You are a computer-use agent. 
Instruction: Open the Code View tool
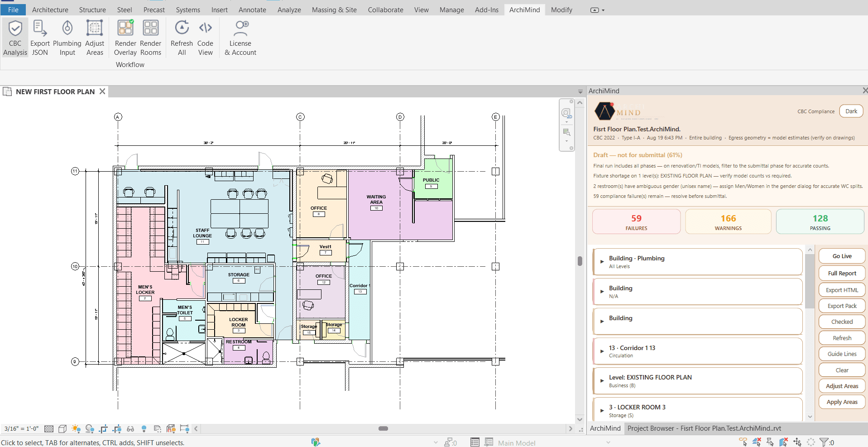point(205,38)
